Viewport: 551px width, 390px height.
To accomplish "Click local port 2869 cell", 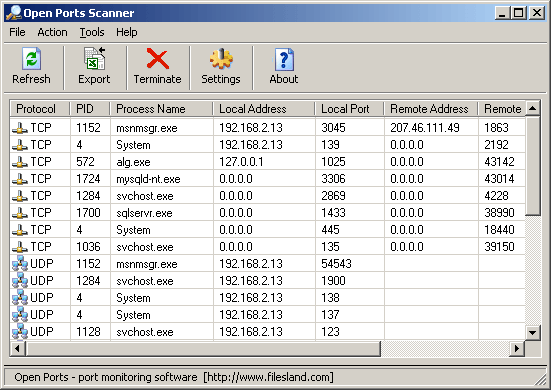I will [x=333, y=196].
